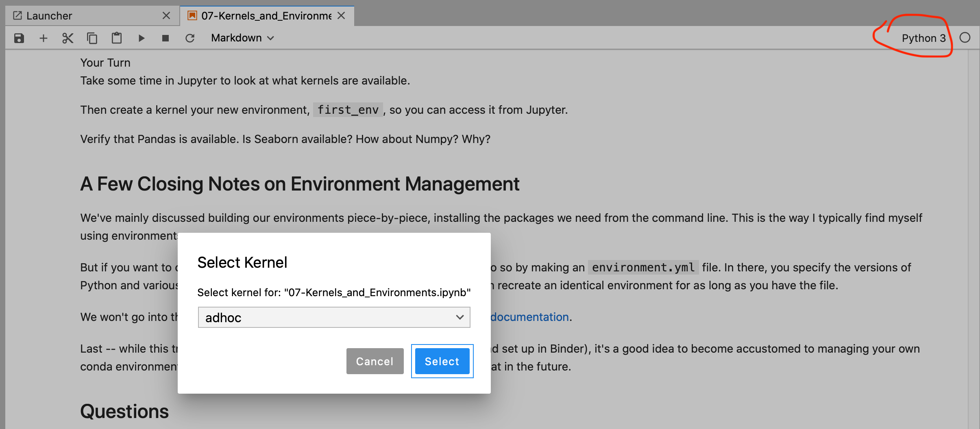Click the 'environment.yml' code text

pos(643,267)
